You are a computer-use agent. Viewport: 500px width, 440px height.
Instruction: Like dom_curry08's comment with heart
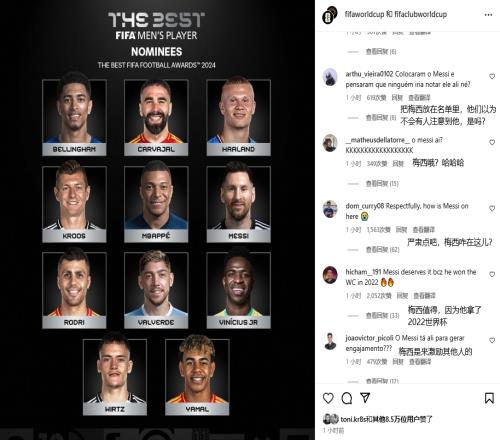[x=492, y=208]
